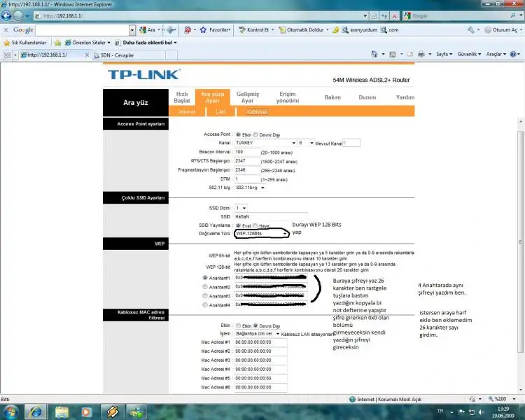Open the SSID Dizini dropdown
The image size is (525, 420).
tap(241, 208)
